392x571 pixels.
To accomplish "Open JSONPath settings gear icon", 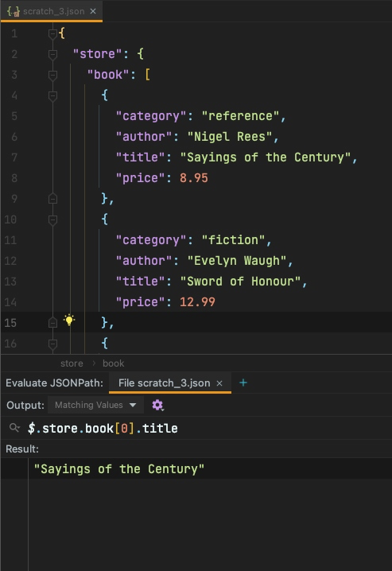I will pos(157,405).
